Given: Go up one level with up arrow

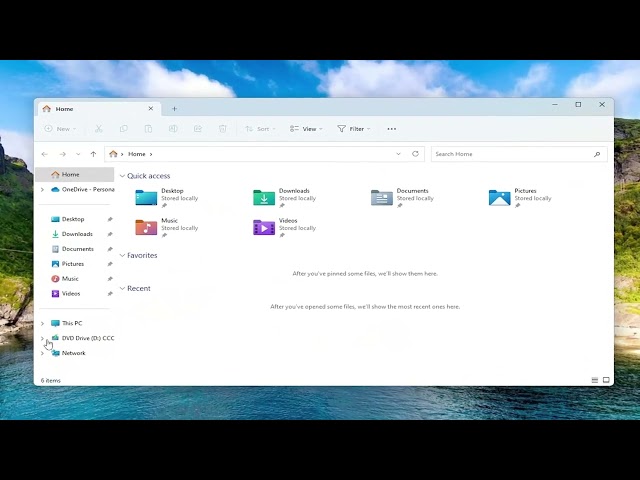Looking at the screenshot, I should click(x=93, y=154).
